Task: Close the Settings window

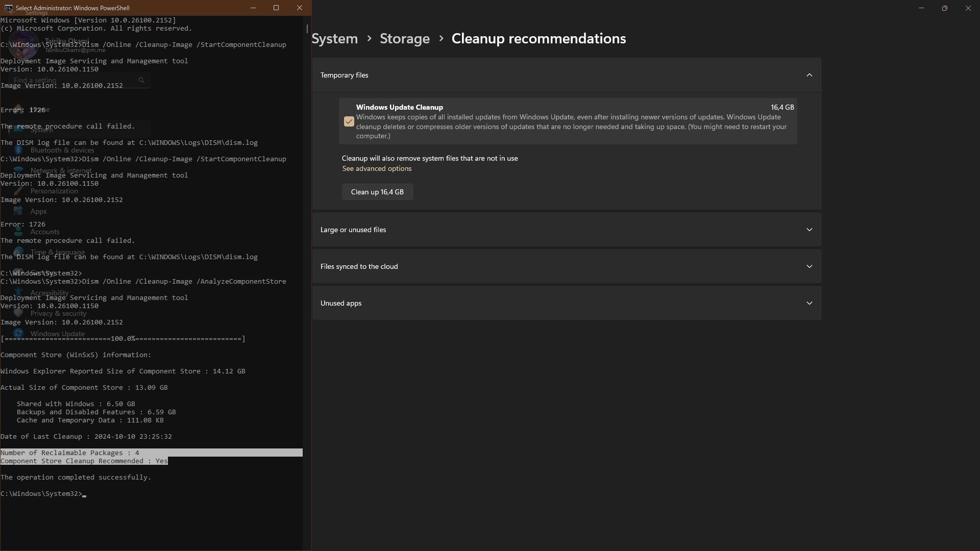Action: click(968, 8)
